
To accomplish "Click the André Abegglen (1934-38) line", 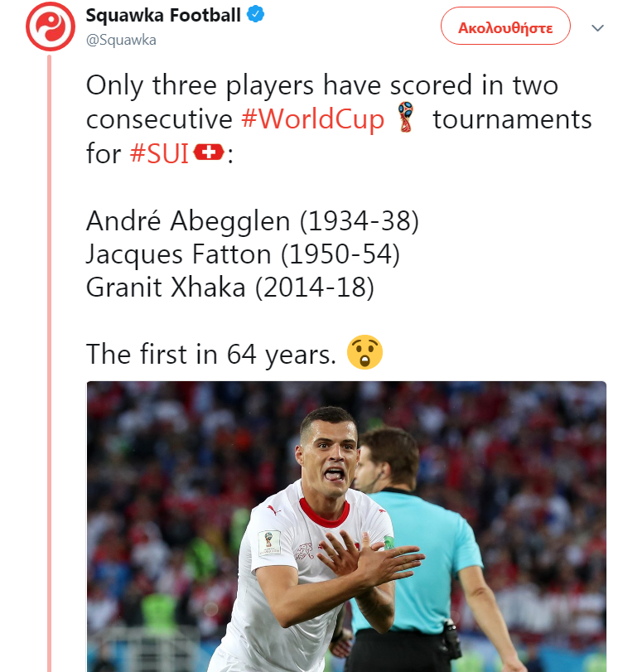I will 253,221.
